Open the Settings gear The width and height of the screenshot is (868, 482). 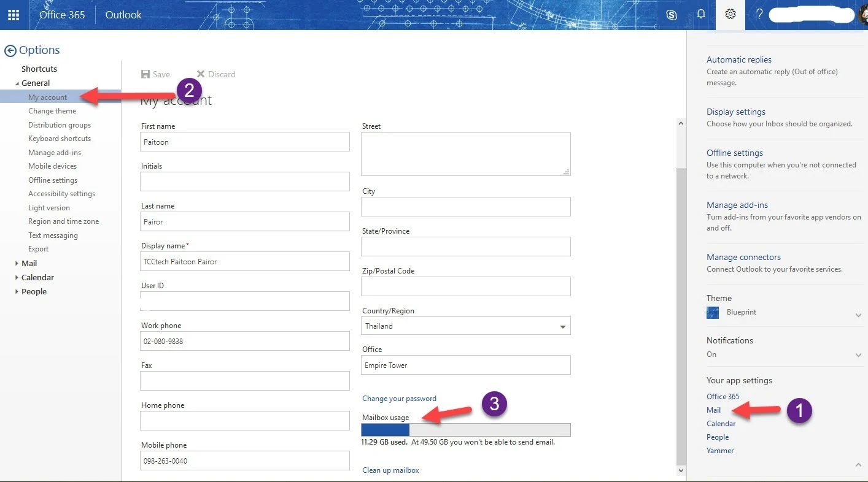coord(729,14)
